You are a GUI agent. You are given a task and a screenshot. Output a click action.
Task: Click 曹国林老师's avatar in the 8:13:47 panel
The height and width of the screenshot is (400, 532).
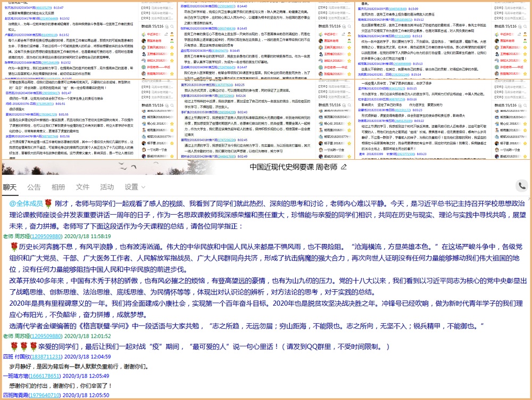pyautogui.click(x=144, y=41)
